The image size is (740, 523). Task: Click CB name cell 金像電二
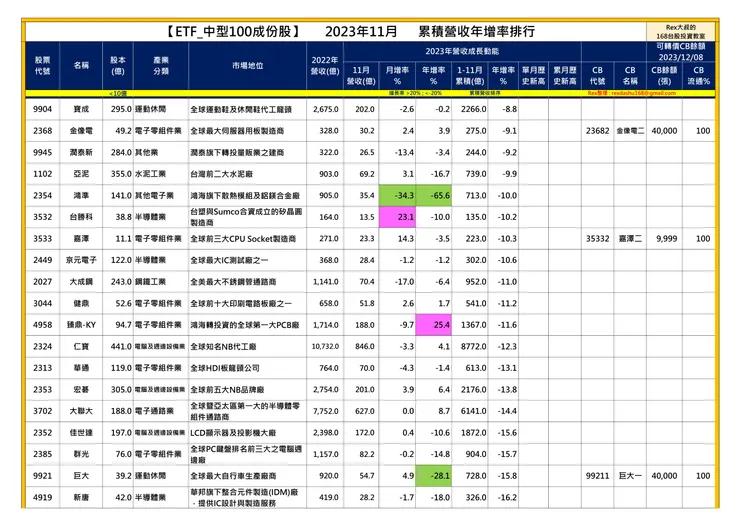630,131
